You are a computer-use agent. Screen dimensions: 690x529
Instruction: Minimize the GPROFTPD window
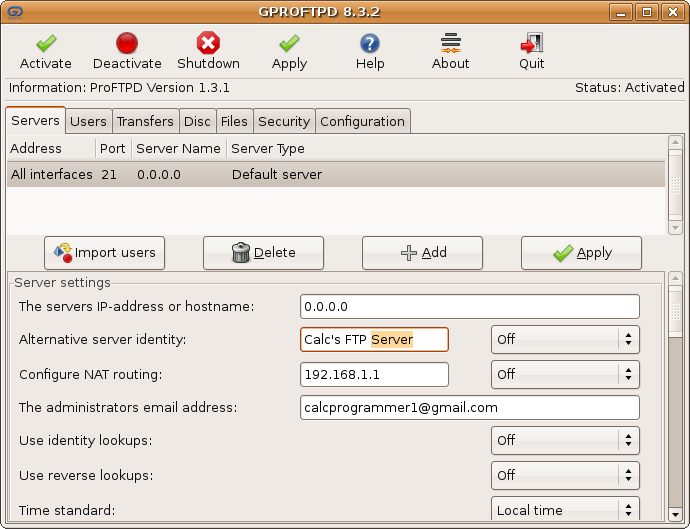click(620, 12)
